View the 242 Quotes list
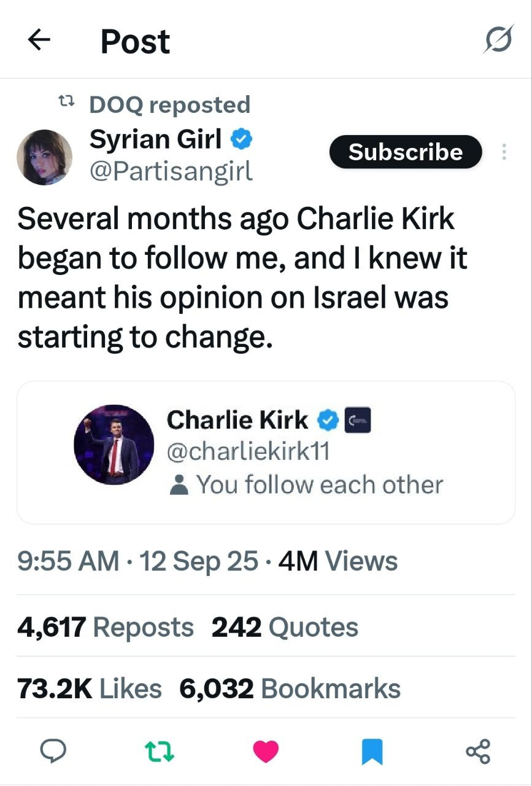This screenshot has height=786, width=532. [285, 627]
